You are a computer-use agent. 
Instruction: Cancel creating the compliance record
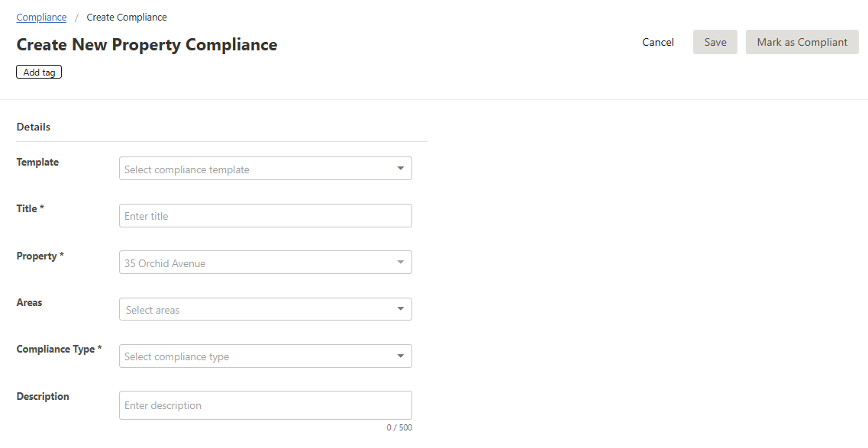click(x=657, y=42)
